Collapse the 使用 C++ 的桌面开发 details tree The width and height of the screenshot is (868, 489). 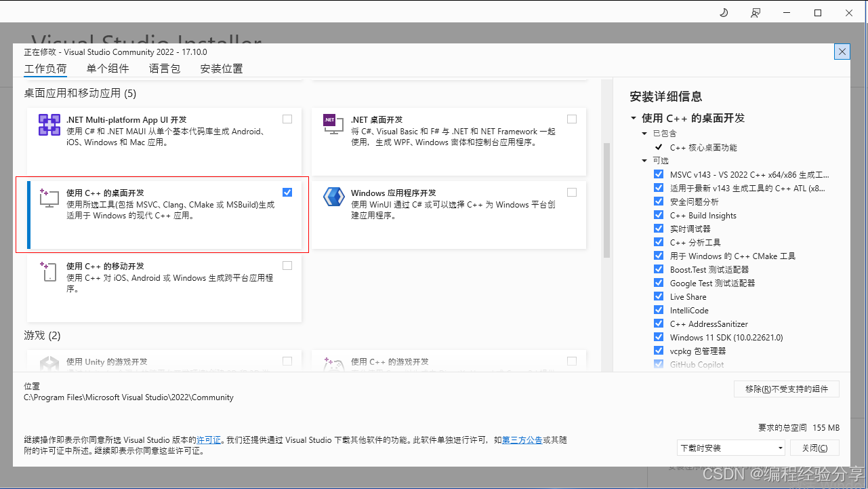coord(634,118)
